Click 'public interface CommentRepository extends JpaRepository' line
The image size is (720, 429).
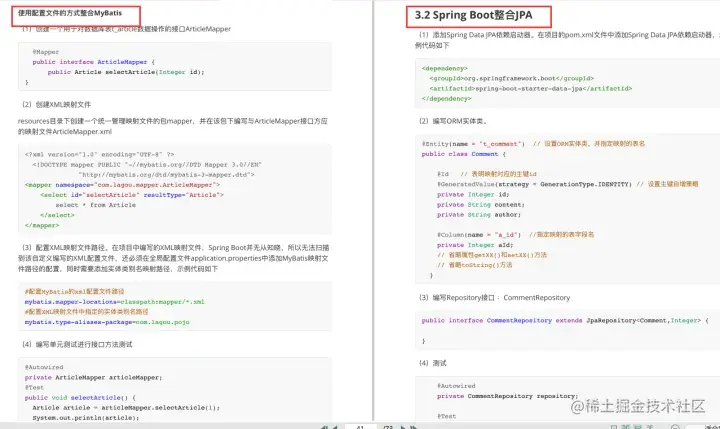[x=565, y=321]
